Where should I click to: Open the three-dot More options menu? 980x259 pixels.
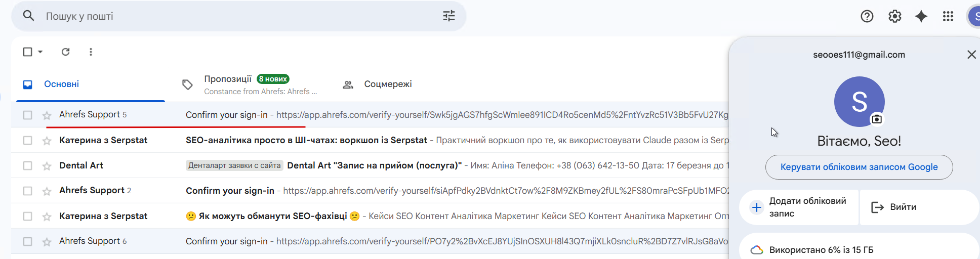tap(91, 52)
